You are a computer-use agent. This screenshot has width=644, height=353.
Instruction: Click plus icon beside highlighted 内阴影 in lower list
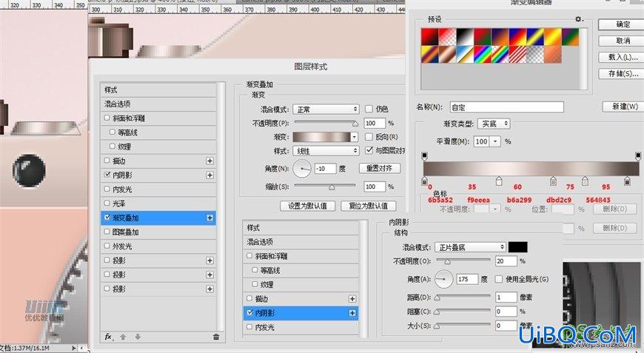tap(352, 313)
